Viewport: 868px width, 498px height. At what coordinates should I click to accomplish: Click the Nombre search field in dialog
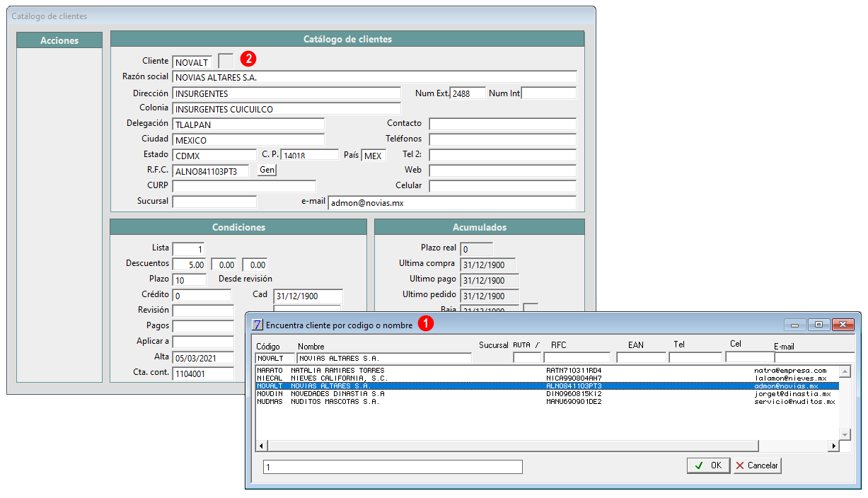[384, 358]
